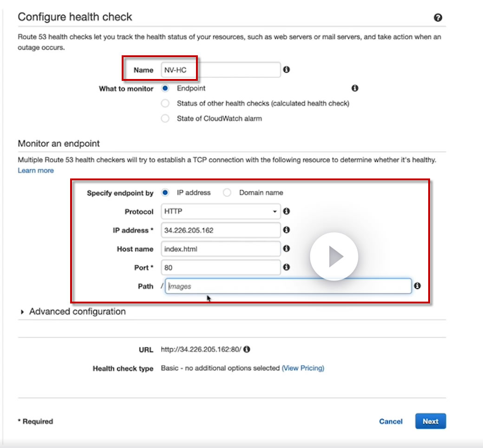
Task: Click info icon next to Protocol dropdown
Action: point(287,211)
